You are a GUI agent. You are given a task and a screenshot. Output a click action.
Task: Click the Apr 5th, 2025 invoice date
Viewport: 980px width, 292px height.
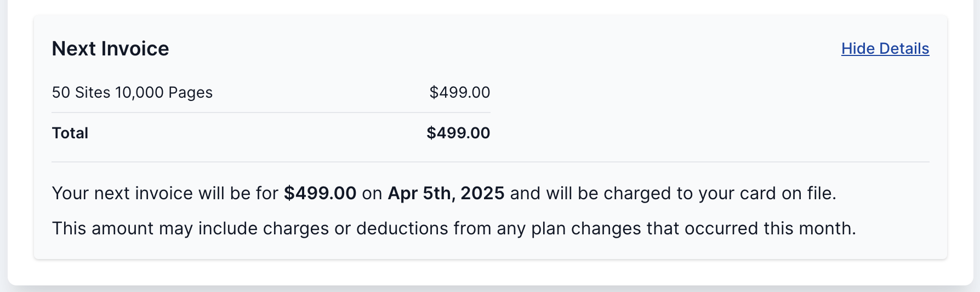click(446, 193)
